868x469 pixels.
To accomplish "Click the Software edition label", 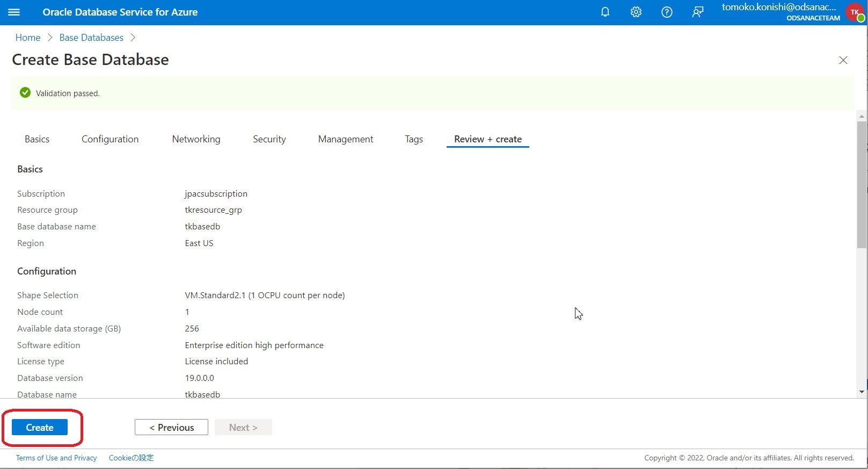I will (49, 345).
